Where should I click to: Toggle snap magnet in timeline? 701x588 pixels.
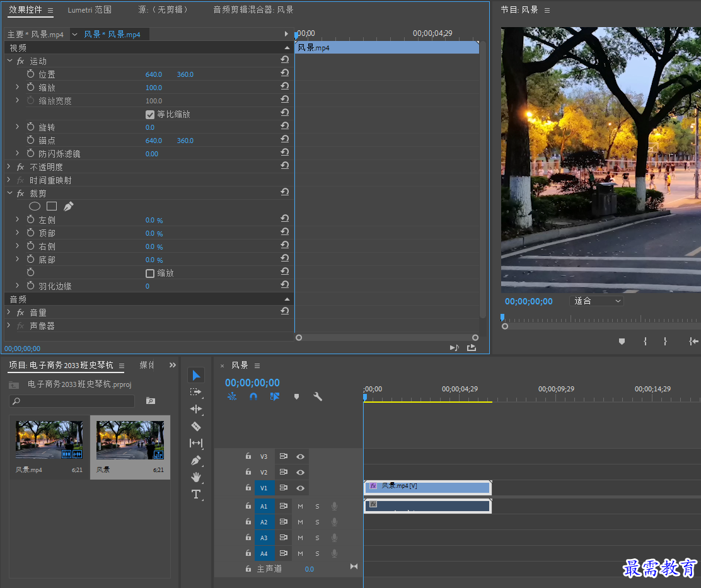(x=253, y=396)
